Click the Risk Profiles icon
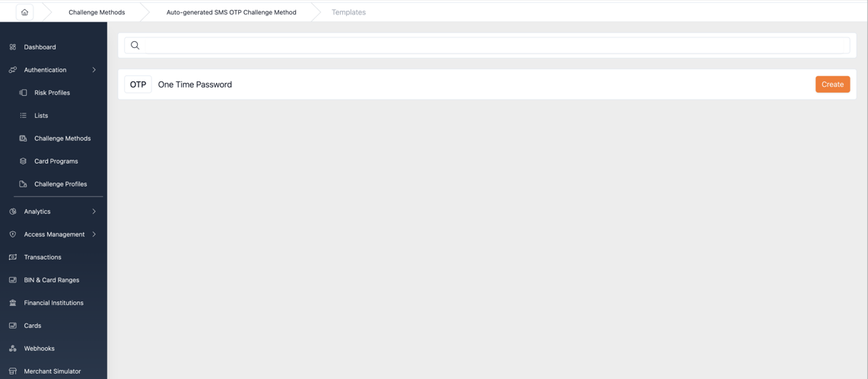 (x=24, y=93)
